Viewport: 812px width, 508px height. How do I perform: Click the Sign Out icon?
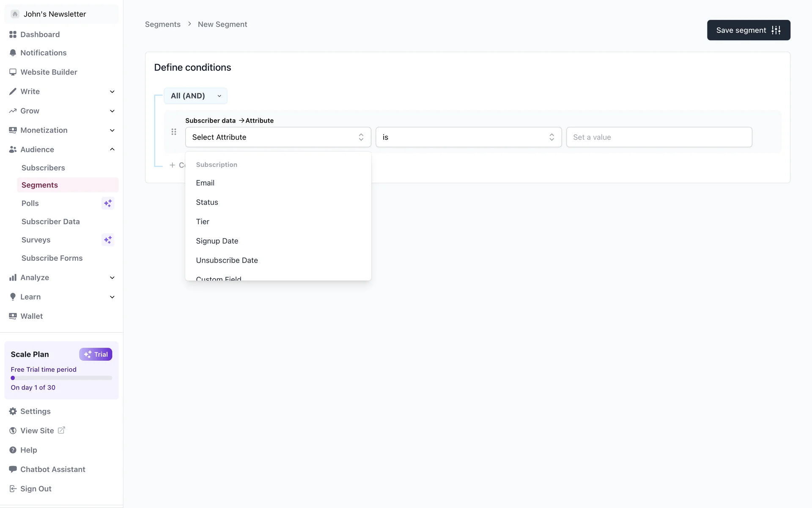(13, 489)
